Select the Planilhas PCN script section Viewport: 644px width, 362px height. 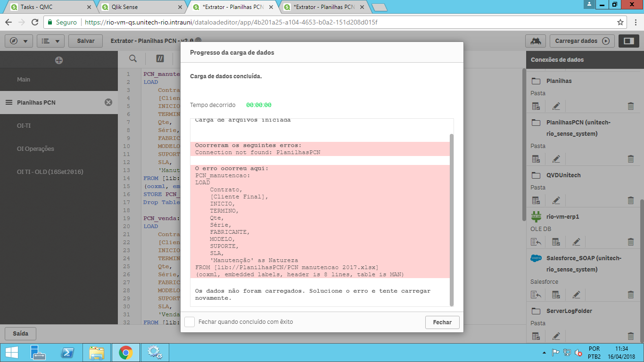coord(59,102)
